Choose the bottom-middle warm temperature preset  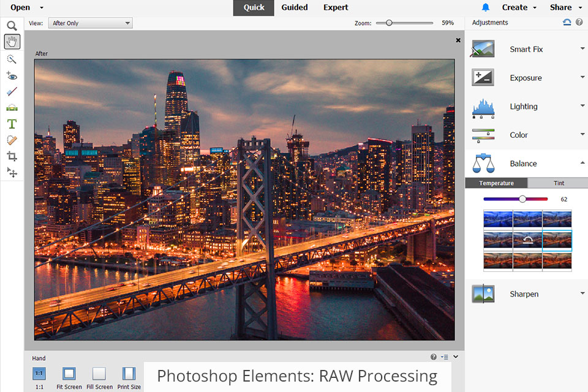pos(527,261)
